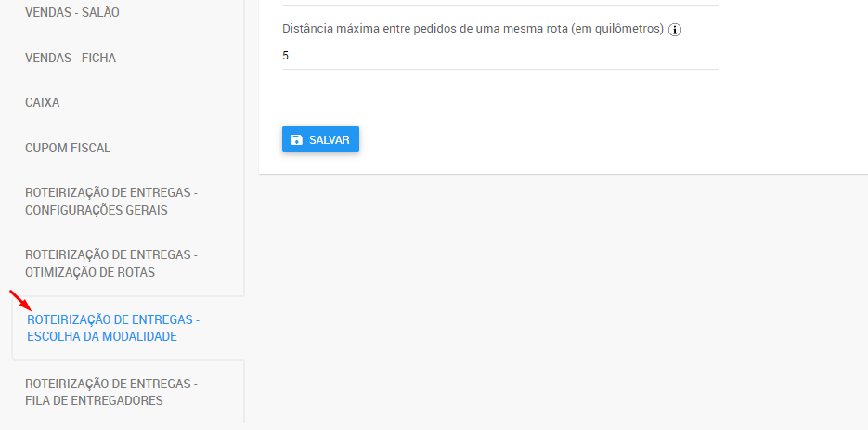Open Roteirização de Entregas - Configurações Gerais

[111, 201]
